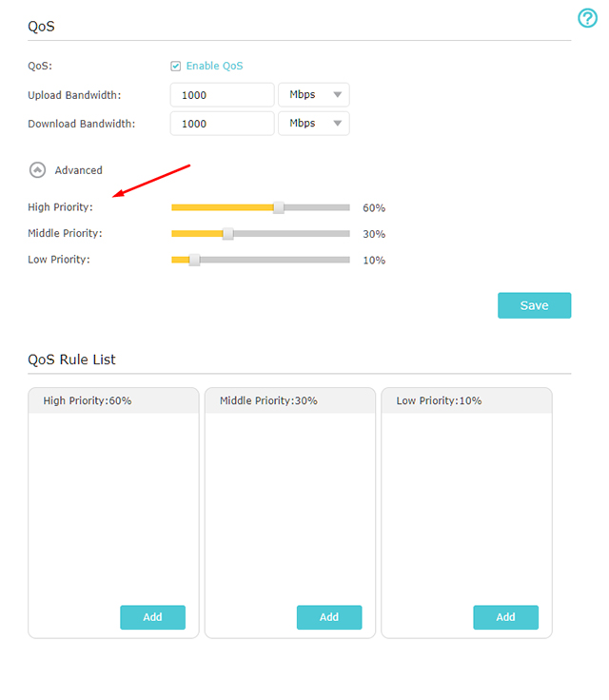Add a rule to Low Priority list
The width and height of the screenshot is (609, 700).
coord(506,617)
